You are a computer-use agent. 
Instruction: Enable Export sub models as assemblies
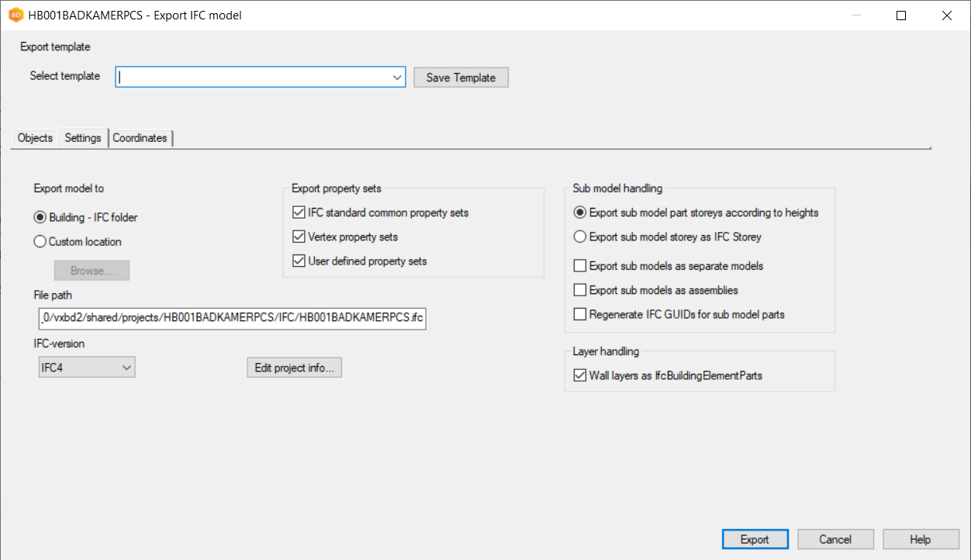(x=579, y=290)
